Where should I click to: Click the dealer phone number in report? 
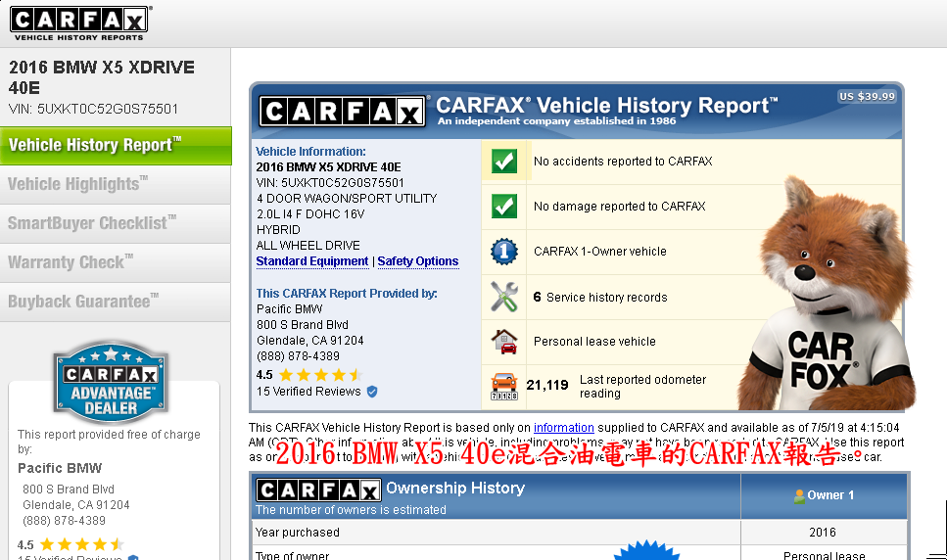click(x=298, y=356)
